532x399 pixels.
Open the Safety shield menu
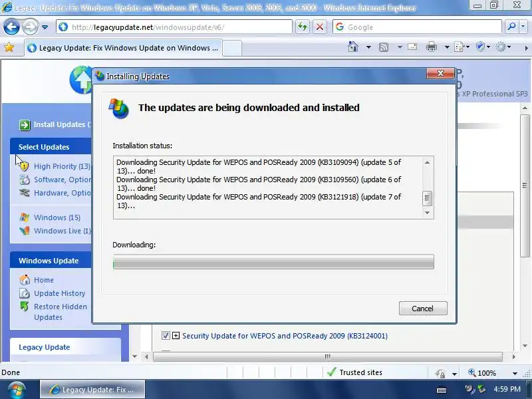click(x=483, y=47)
